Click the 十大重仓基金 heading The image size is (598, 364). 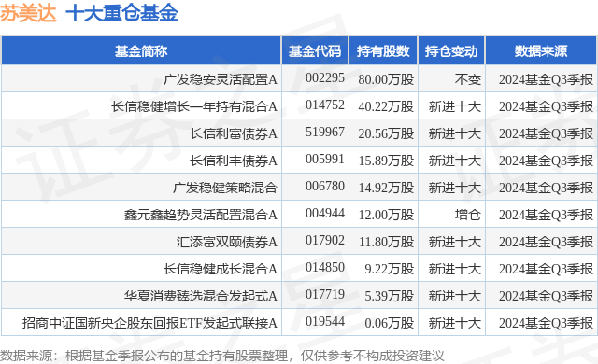pos(122,13)
